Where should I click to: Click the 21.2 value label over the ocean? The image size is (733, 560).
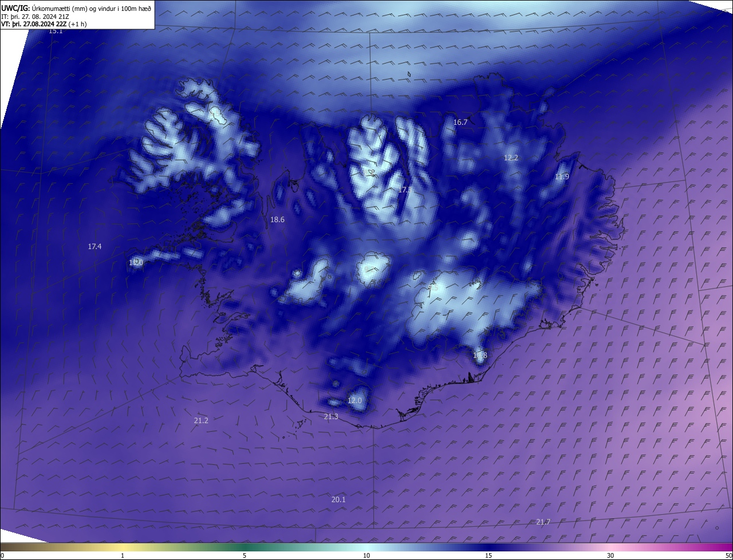tap(201, 421)
